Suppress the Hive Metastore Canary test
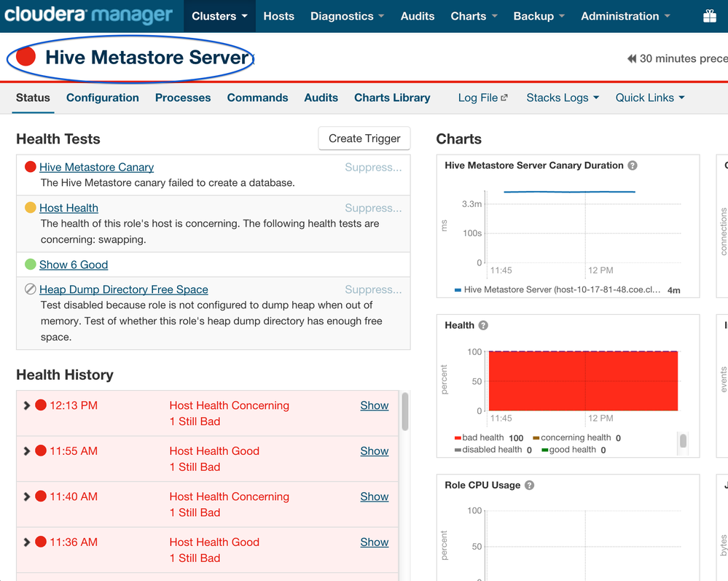 click(373, 167)
